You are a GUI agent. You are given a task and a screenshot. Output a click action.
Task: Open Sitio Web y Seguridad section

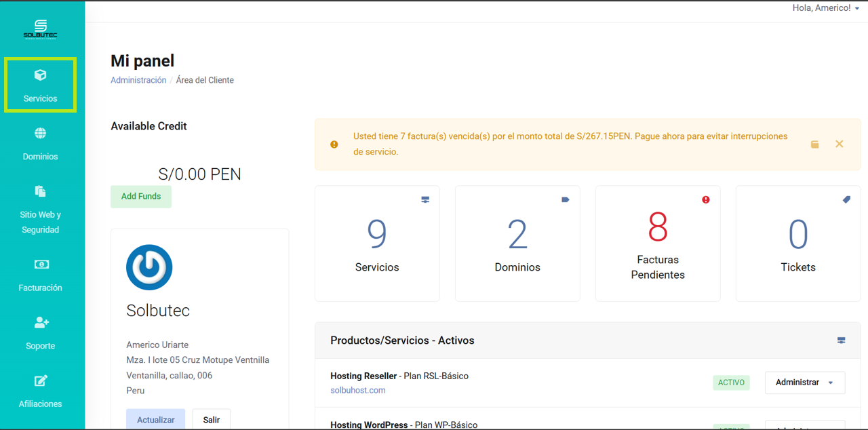click(x=40, y=210)
